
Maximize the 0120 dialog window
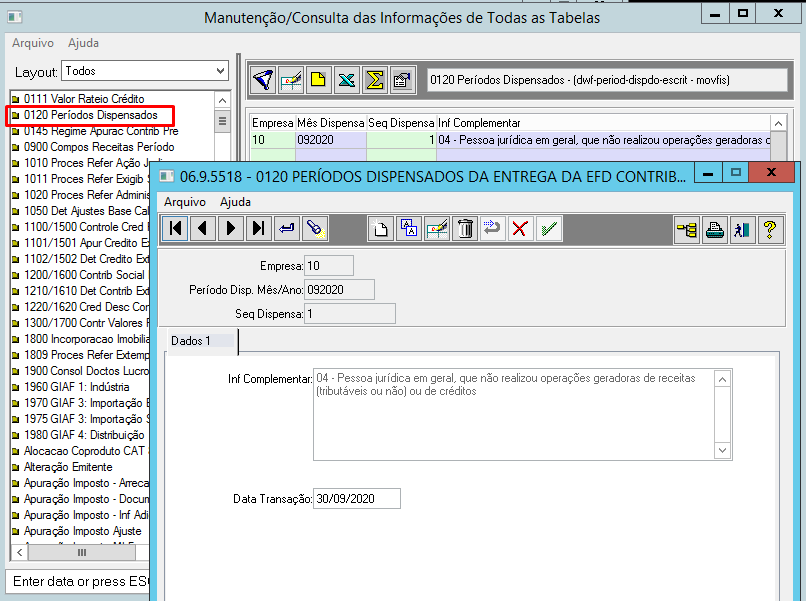click(736, 172)
